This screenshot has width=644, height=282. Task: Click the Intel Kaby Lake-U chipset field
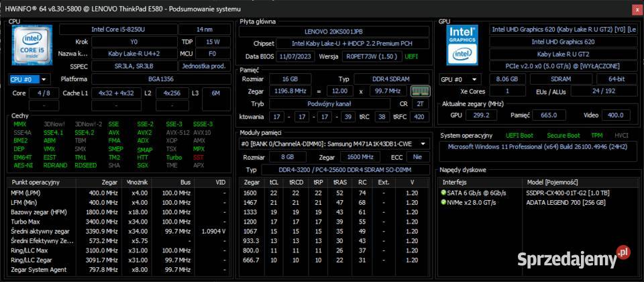pos(352,43)
